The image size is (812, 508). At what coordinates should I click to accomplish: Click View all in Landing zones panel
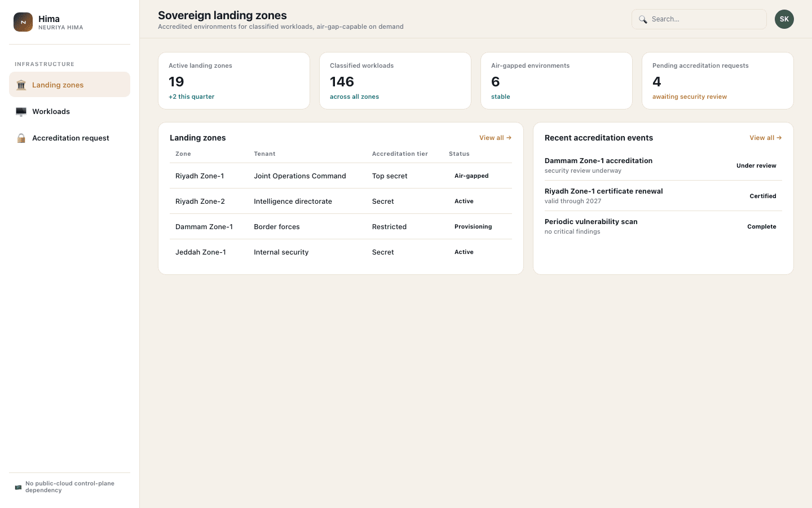click(495, 138)
